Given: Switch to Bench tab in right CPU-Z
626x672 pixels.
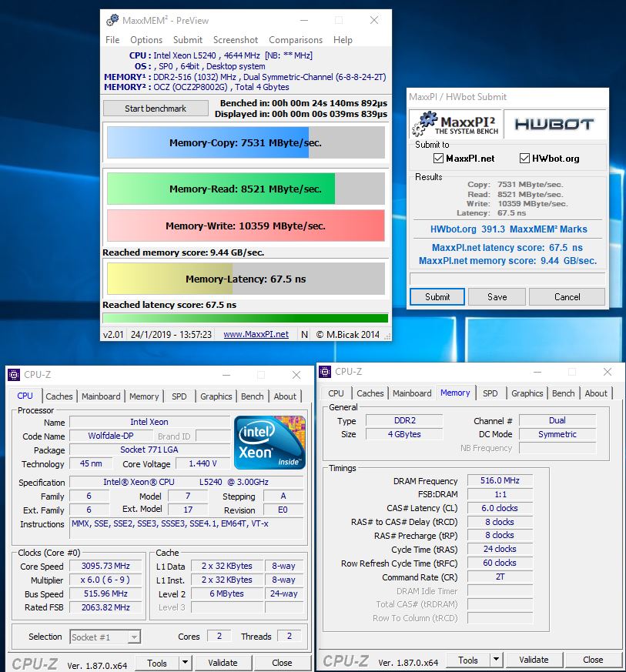Looking at the screenshot, I should [x=563, y=393].
